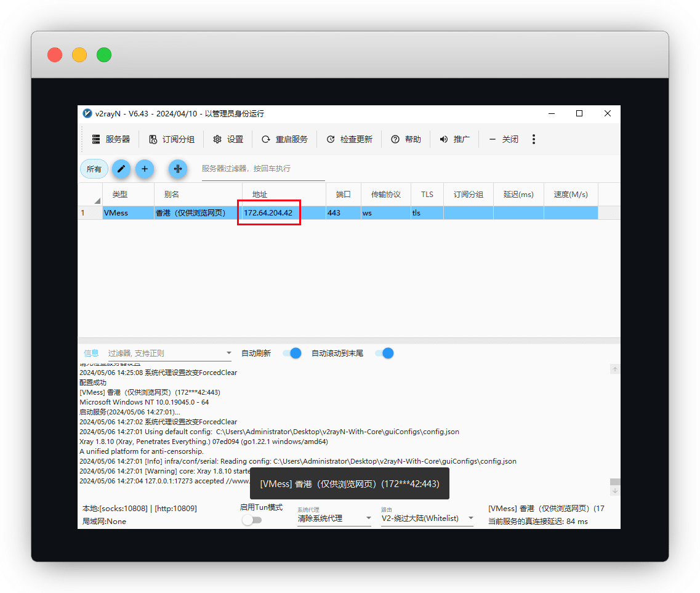Viewport: 700px width, 593px height.
Task: Sort by the 延迟(ms) column header
Action: [x=518, y=194]
